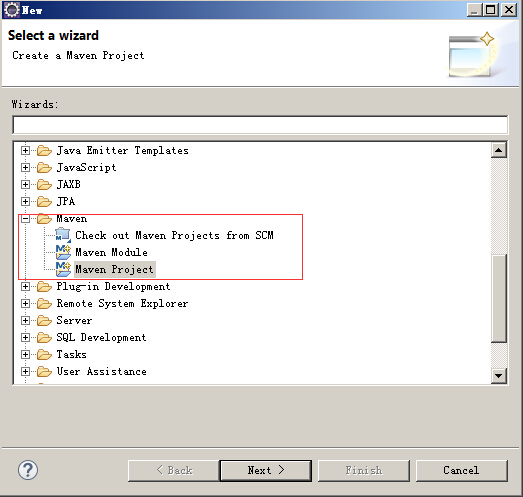Click the JAXB folder icon
523x497 pixels.
44,184
